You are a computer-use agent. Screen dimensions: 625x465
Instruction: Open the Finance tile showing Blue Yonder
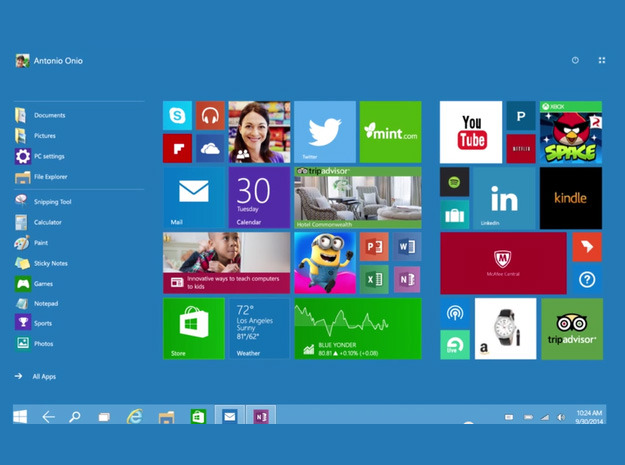coord(358,329)
